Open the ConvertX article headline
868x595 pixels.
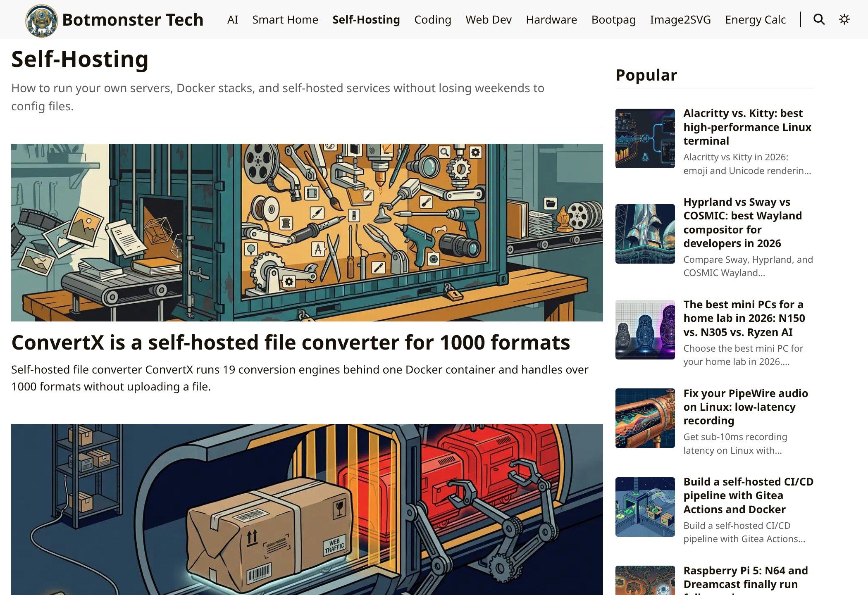coord(291,343)
